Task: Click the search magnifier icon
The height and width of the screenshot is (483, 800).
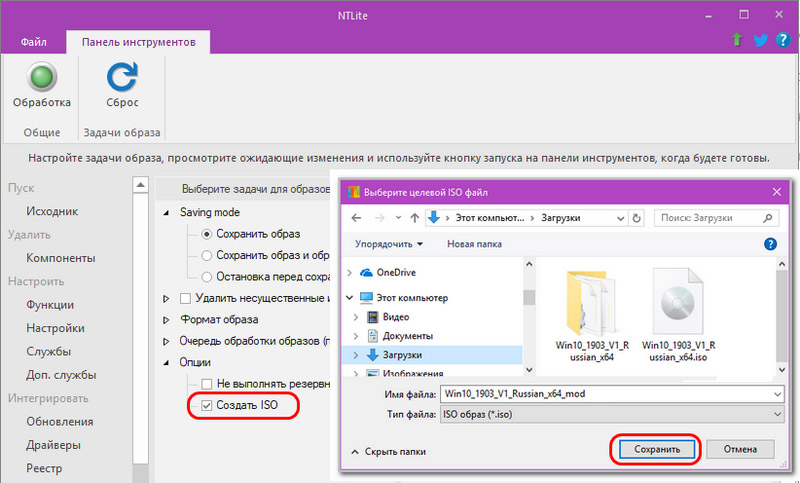Action: pos(767,218)
